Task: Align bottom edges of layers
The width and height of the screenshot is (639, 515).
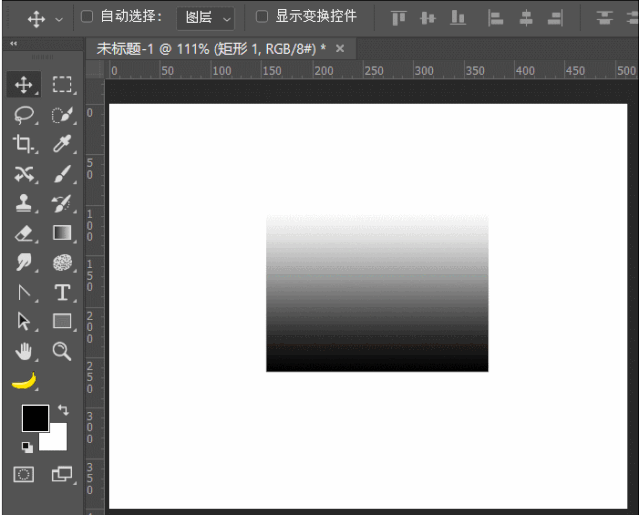Action: coord(458,18)
